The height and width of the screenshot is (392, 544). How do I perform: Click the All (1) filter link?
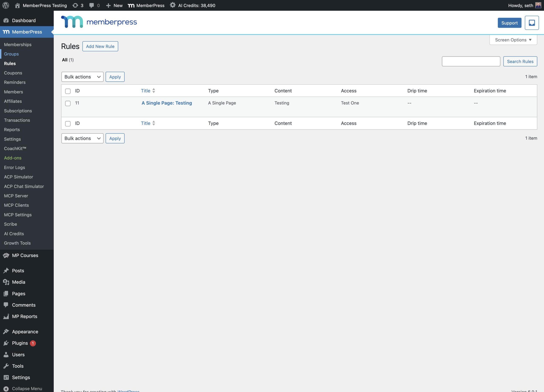(x=68, y=60)
